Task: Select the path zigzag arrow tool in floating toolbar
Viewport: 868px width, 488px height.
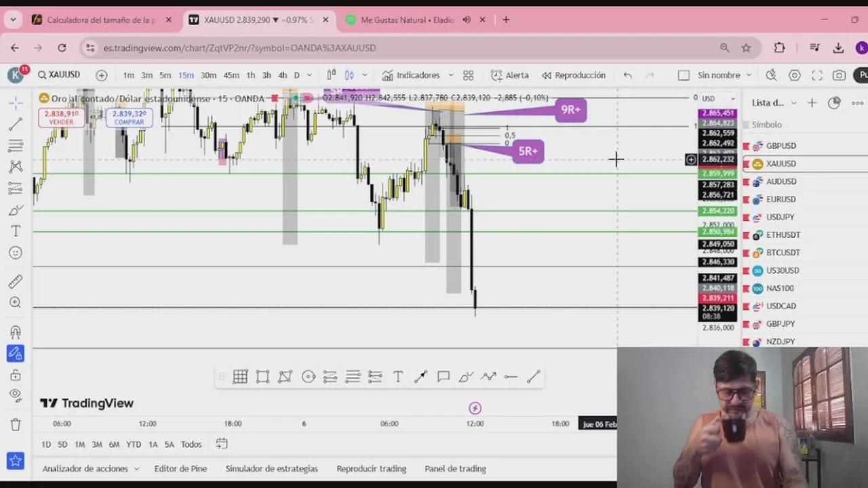Action: [488, 377]
